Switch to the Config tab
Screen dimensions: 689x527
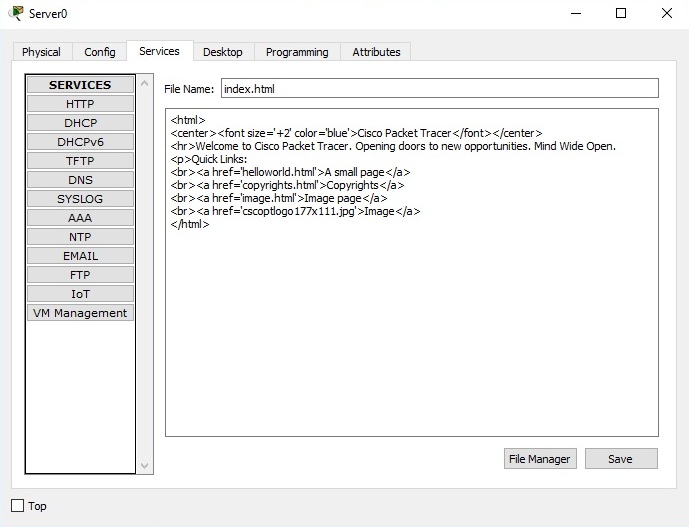[100, 52]
